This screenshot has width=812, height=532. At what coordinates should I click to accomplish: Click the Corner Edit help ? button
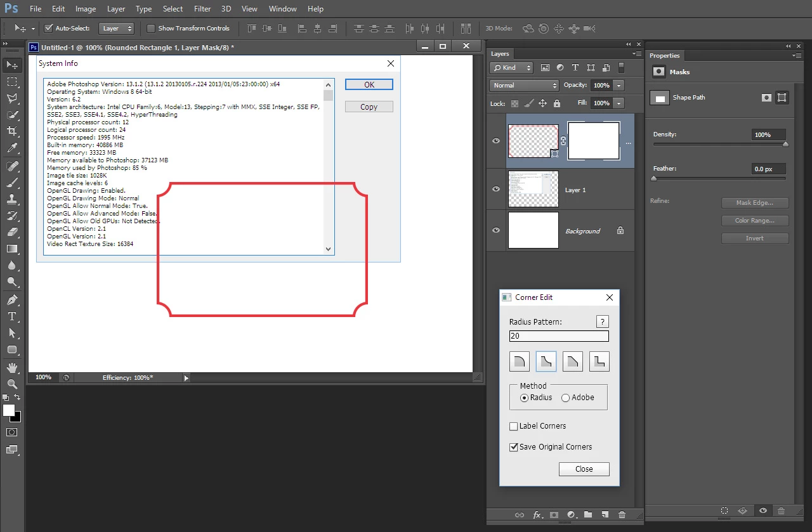(x=603, y=321)
